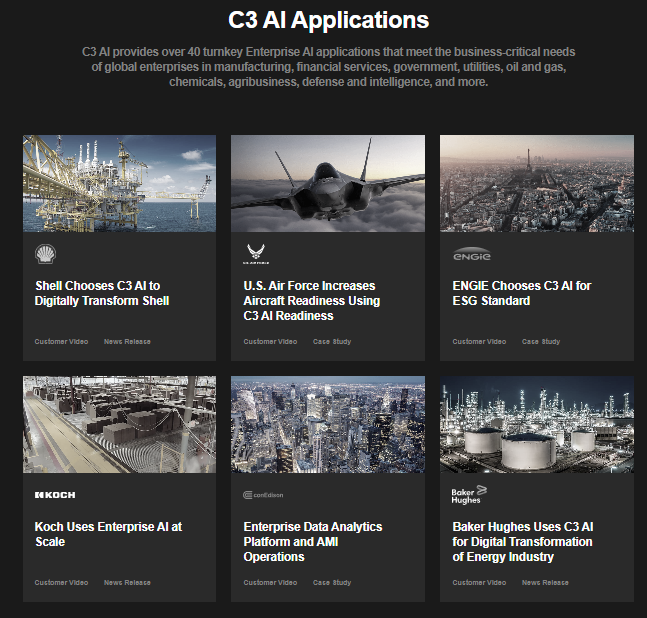Open the offshore oil platform image
This screenshot has width=647, height=618.
(119, 183)
